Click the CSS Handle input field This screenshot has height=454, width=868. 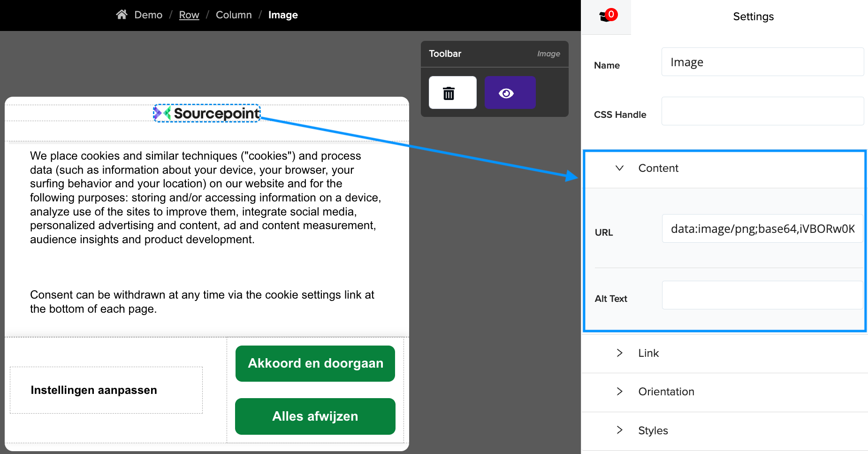762,111
